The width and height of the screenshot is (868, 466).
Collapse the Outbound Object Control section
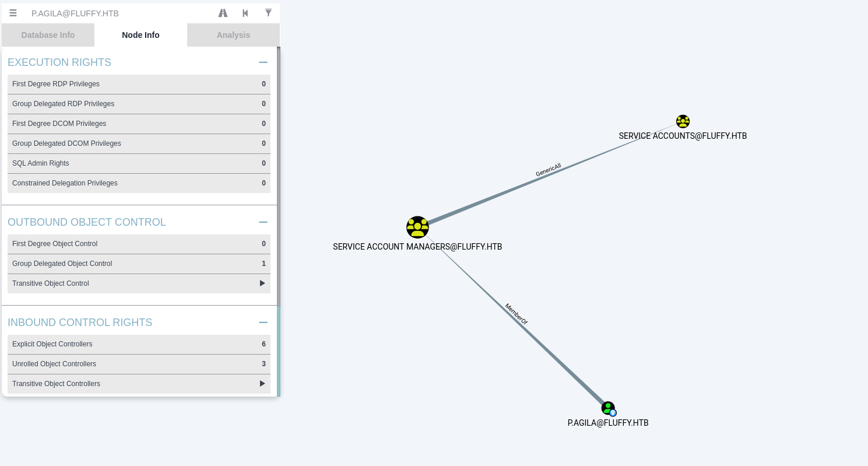263,222
